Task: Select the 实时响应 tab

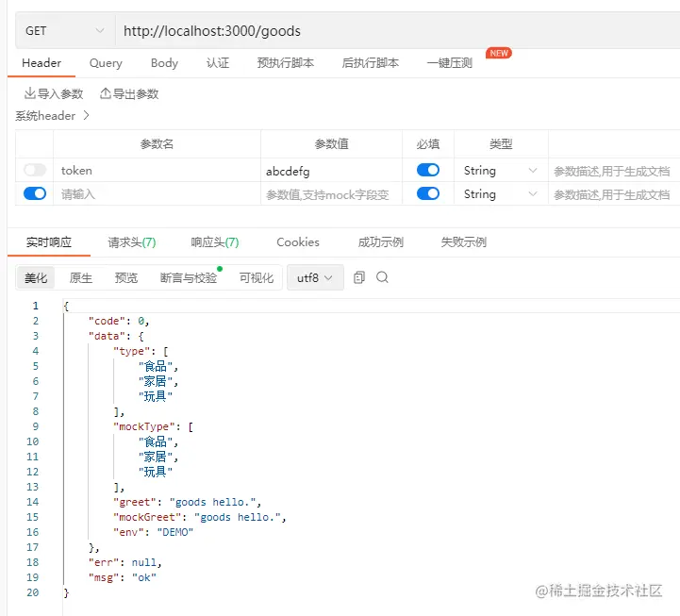Action: click(x=49, y=242)
